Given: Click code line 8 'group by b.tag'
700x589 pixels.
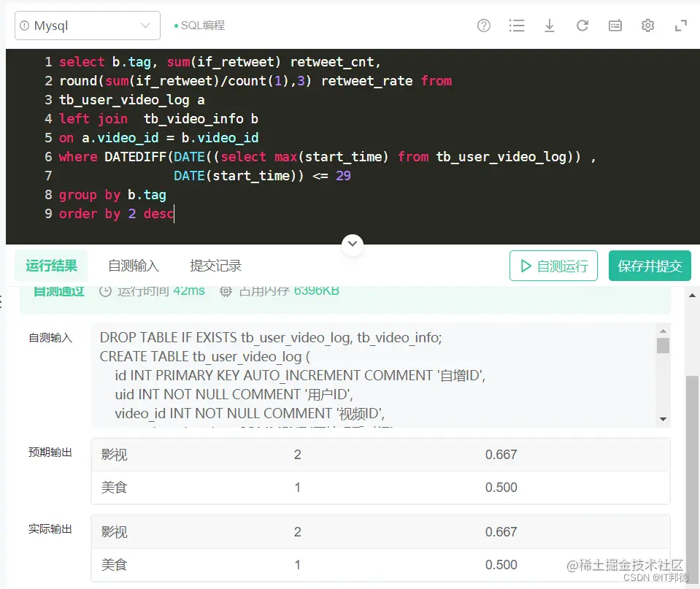Looking at the screenshot, I should coord(112,195).
